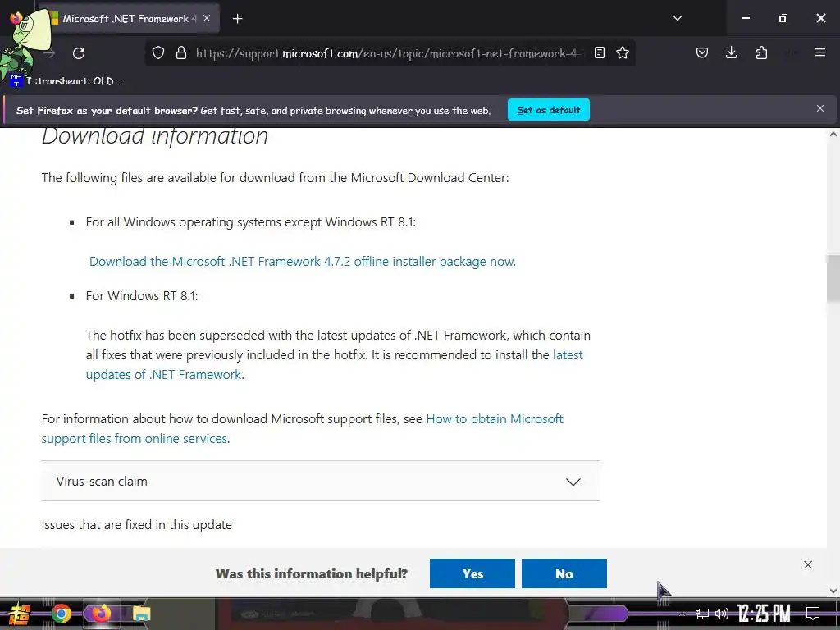This screenshot has width=840, height=630.
Task: Reload the page with the refresh icon
Action: tap(79, 53)
